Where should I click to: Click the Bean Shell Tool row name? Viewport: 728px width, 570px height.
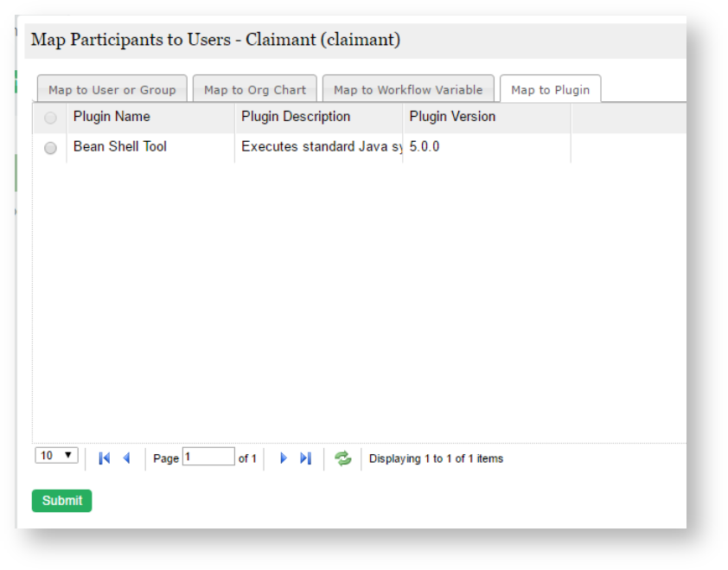120,147
